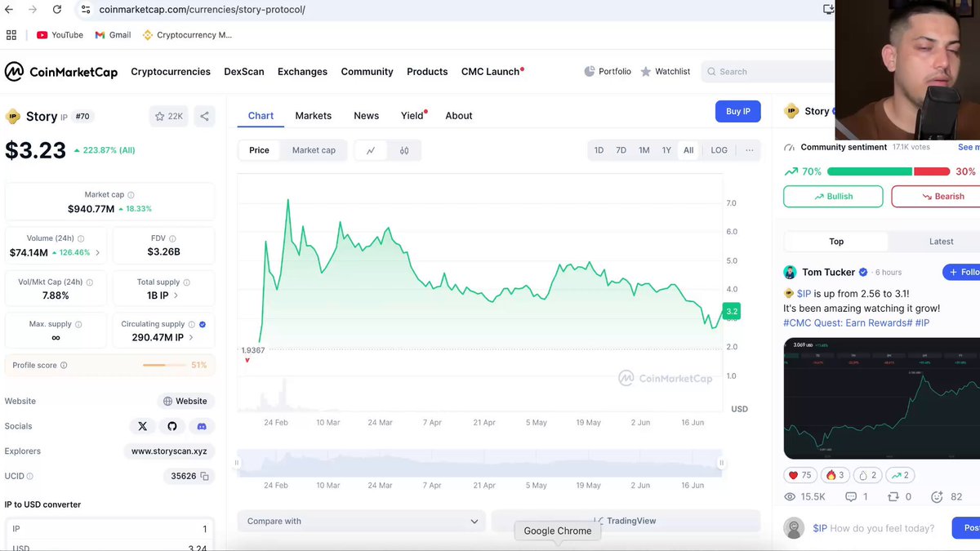Switch to the Chart tab
Screen dimensions: 980x551
click(x=261, y=116)
